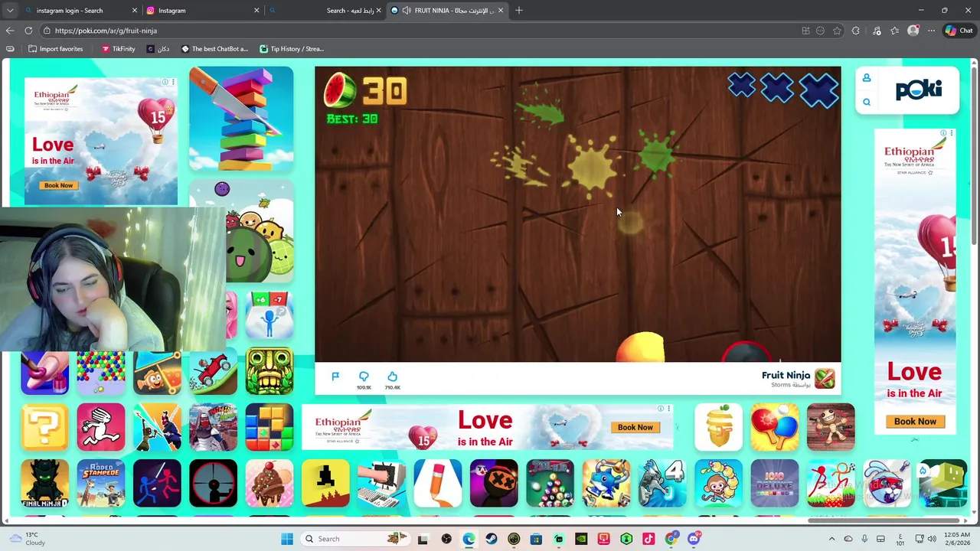The width and height of the screenshot is (980, 551).
Task: Open a new browser tab
Action: [x=519, y=11]
